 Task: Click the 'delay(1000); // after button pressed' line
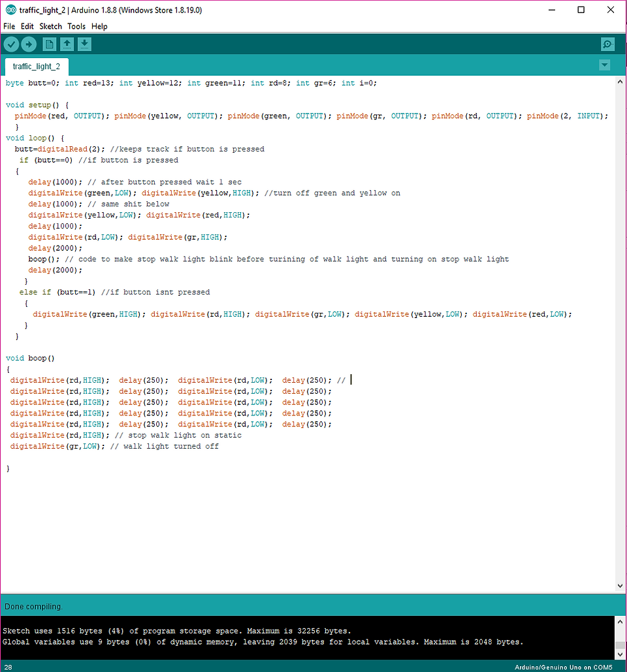point(135,182)
